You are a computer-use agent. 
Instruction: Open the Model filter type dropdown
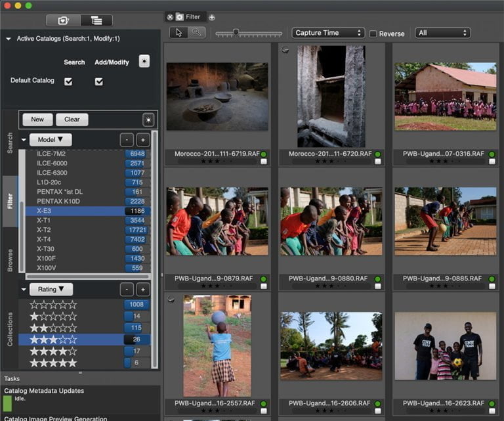[51, 140]
